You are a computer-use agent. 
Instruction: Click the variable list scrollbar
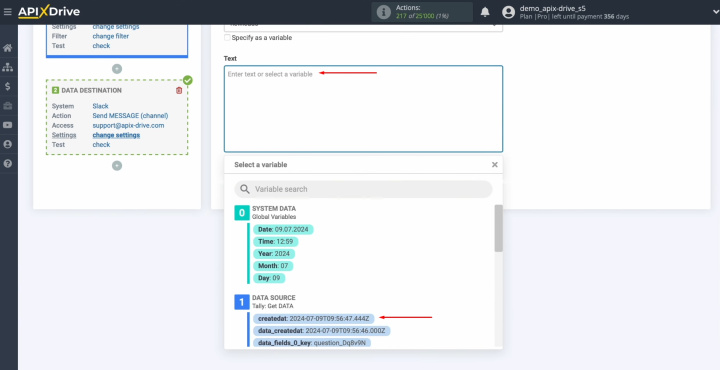498,229
